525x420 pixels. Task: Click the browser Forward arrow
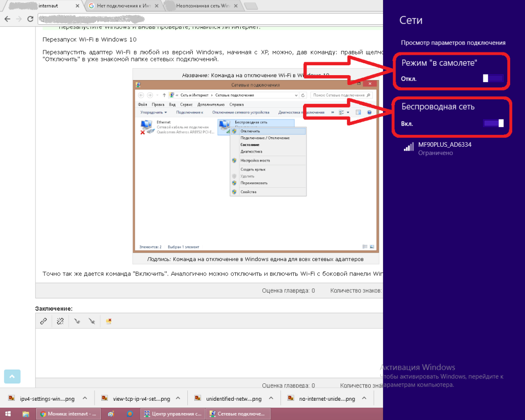point(19,19)
